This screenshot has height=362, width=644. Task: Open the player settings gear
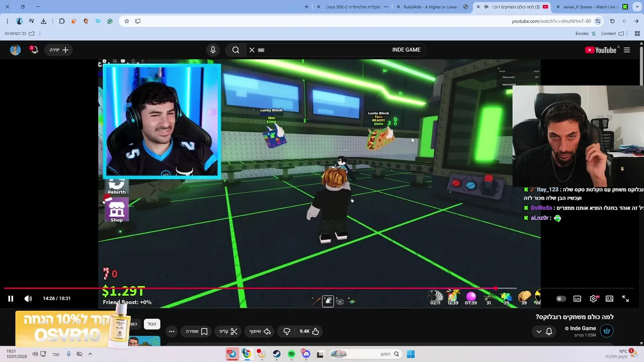(x=594, y=299)
